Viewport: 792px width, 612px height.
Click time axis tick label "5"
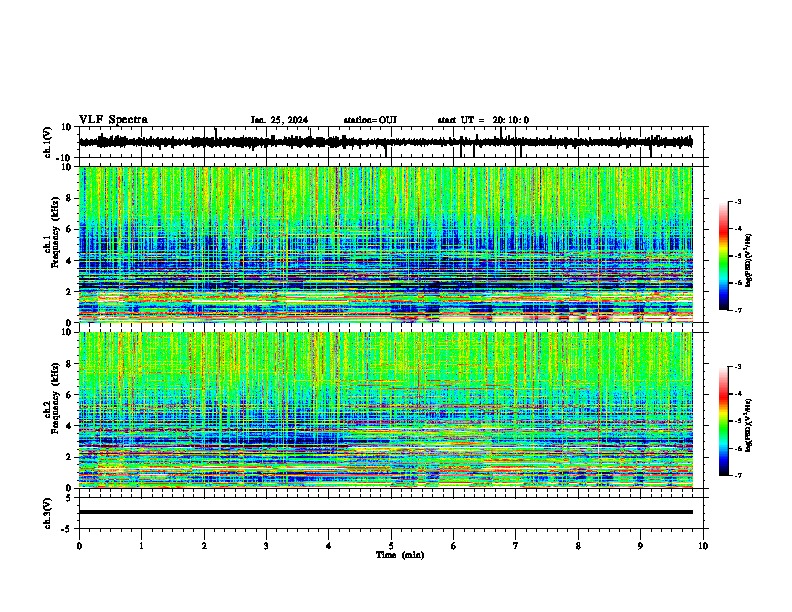click(391, 546)
